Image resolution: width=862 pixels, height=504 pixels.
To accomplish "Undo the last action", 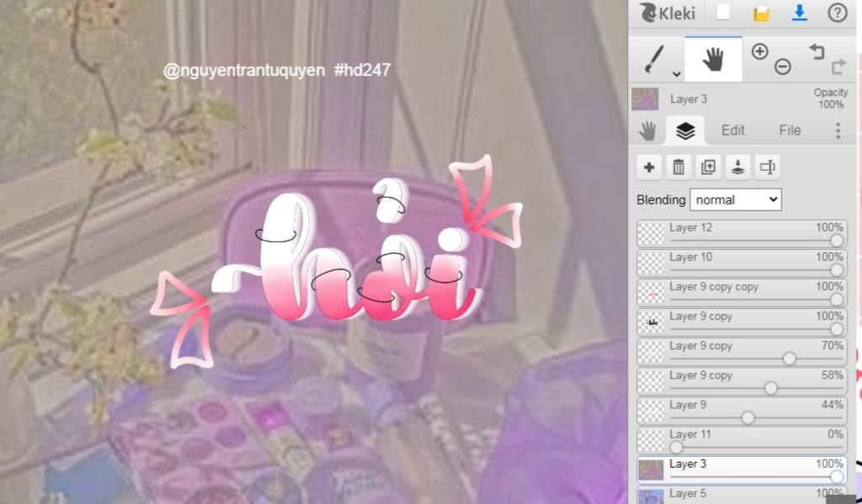I will [817, 51].
